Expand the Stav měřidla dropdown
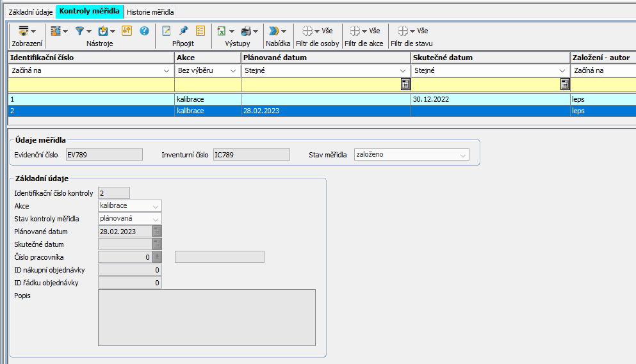Image resolution: width=636 pixels, height=364 pixels. coord(462,155)
